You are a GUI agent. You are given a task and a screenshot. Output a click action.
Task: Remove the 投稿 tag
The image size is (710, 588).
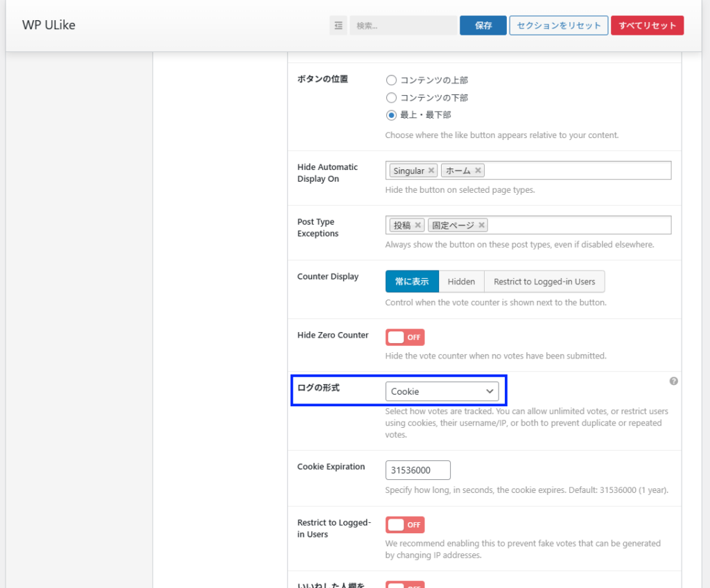(x=418, y=225)
